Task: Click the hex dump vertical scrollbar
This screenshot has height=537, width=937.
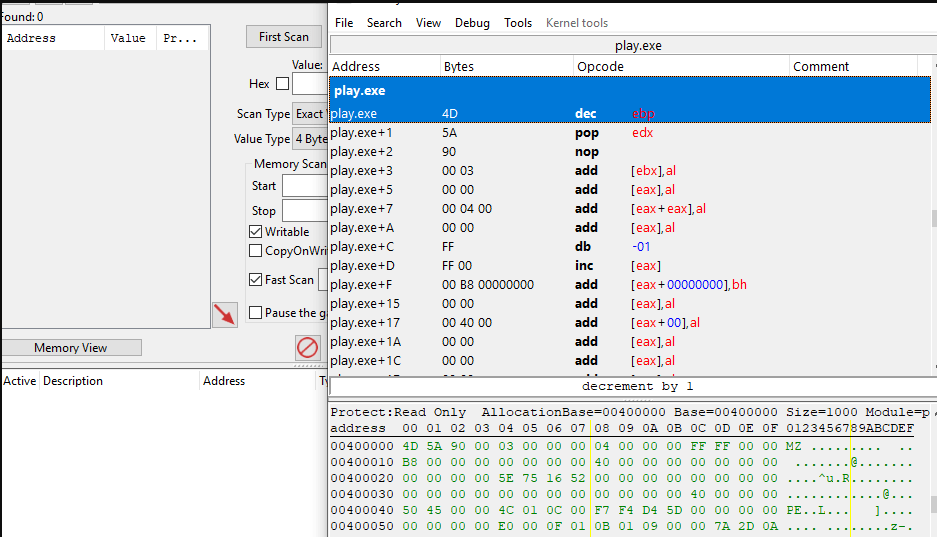Action: tap(934, 505)
